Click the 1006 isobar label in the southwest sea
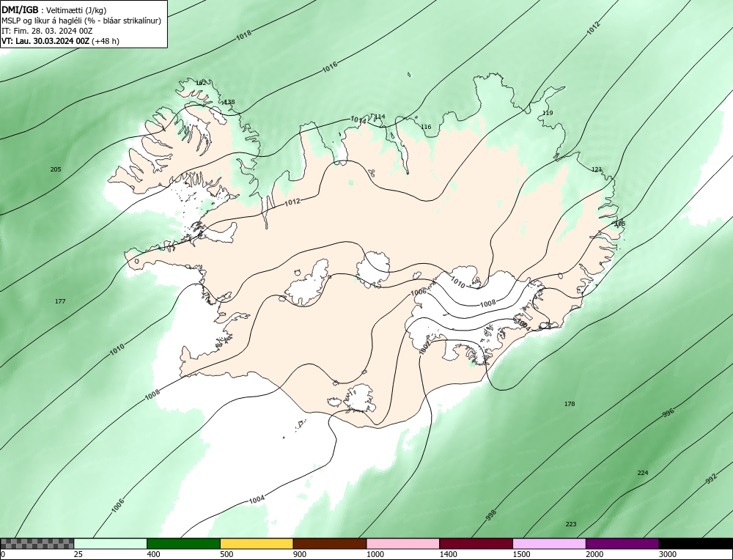 point(118,505)
